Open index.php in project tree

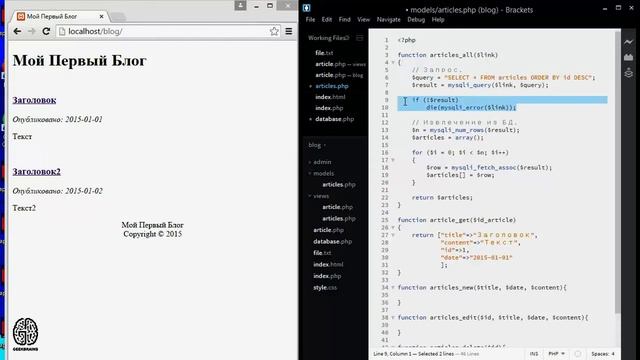327,276
